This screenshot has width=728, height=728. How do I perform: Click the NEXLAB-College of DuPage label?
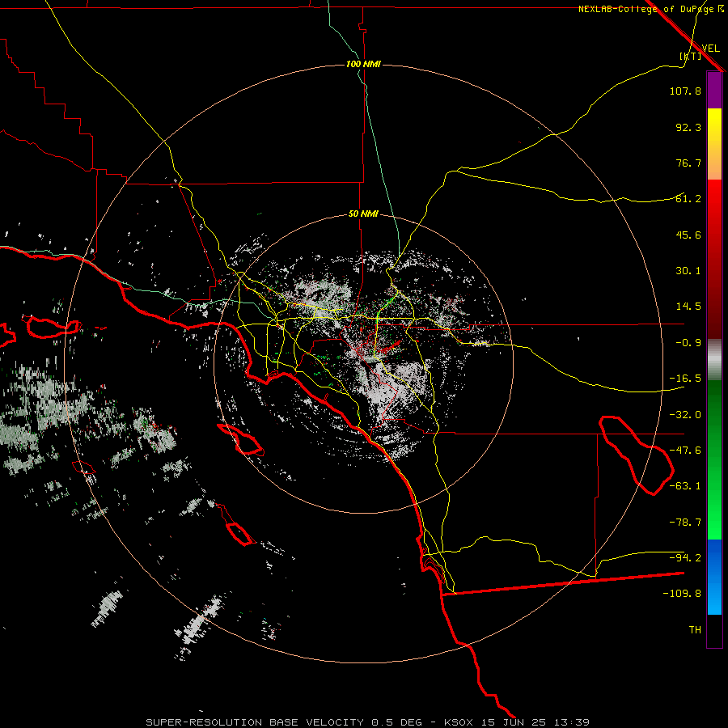click(645, 9)
